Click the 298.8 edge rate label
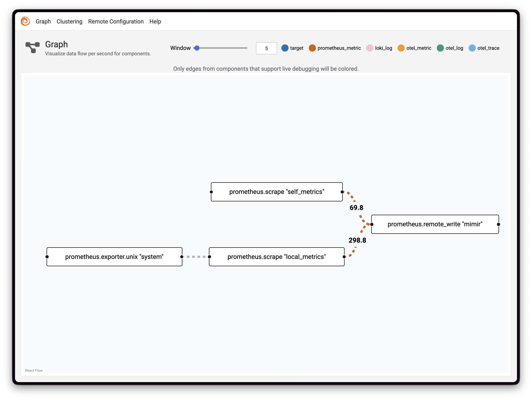This screenshot has width=532, height=400. point(357,240)
